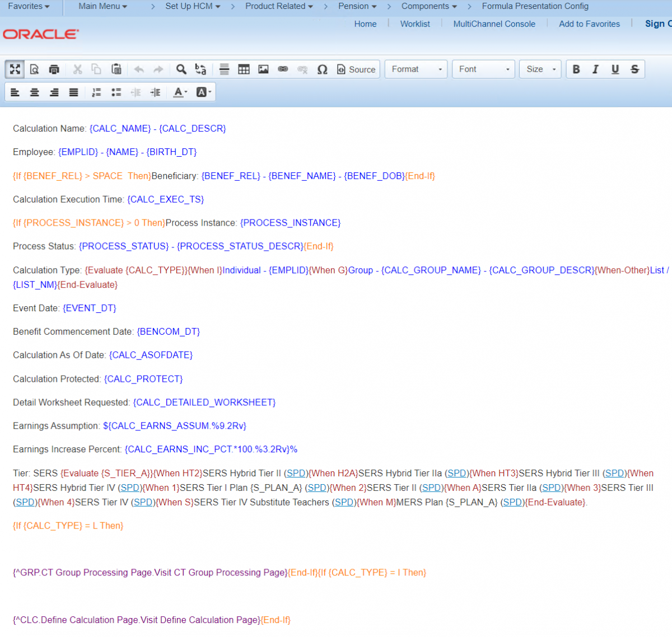This screenshot has height=637, width=672.
Task: Toggle Strikethrough formatting
Action: [634, 69]
